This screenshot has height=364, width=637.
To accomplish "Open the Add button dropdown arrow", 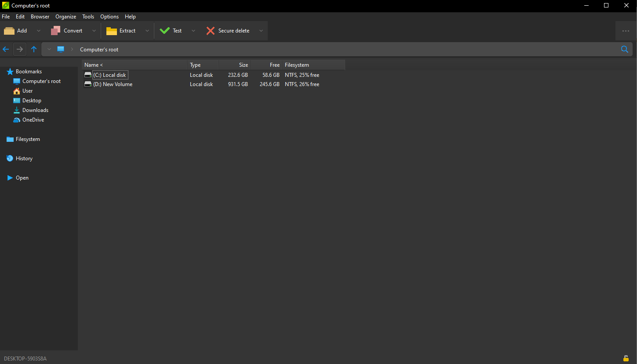I will [38, 31].
